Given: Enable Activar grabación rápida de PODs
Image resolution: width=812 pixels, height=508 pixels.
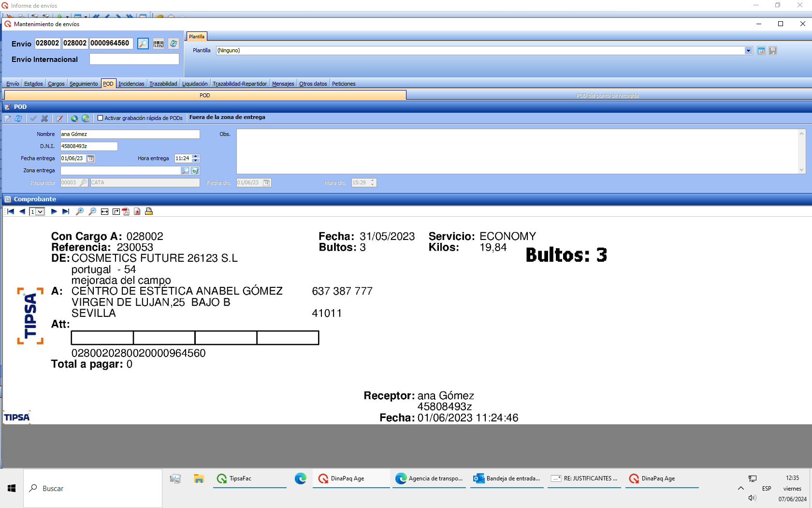Looking at the screenshot, I should (101, 118).
